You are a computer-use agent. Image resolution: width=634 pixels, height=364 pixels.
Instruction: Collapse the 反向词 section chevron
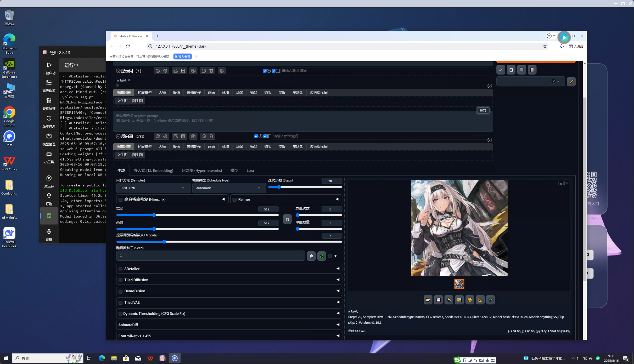click(x=118, y=136)
